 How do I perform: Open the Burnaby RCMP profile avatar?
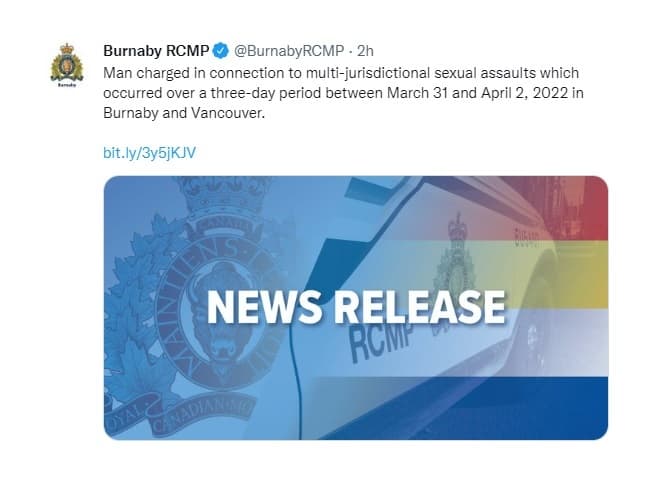[67, 62]
